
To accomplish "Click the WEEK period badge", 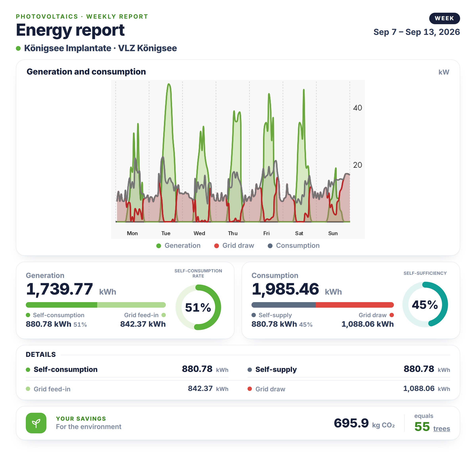I will (444, 18).
